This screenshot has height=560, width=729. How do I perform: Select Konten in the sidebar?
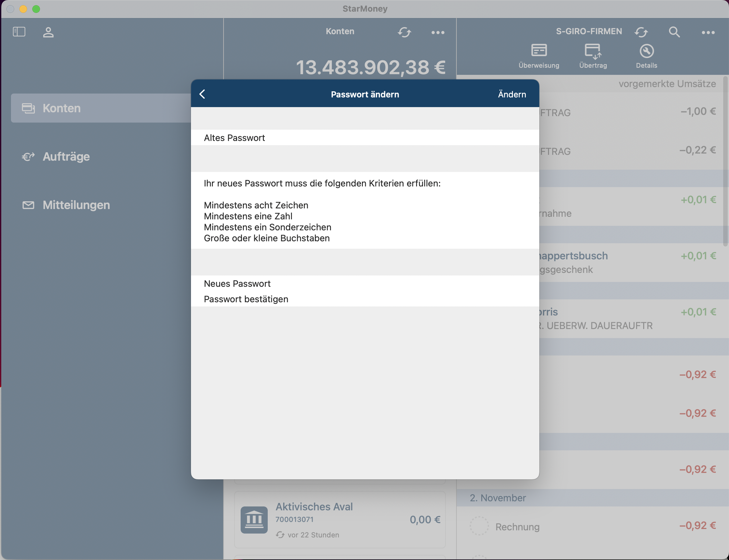(x=101, y=108)
